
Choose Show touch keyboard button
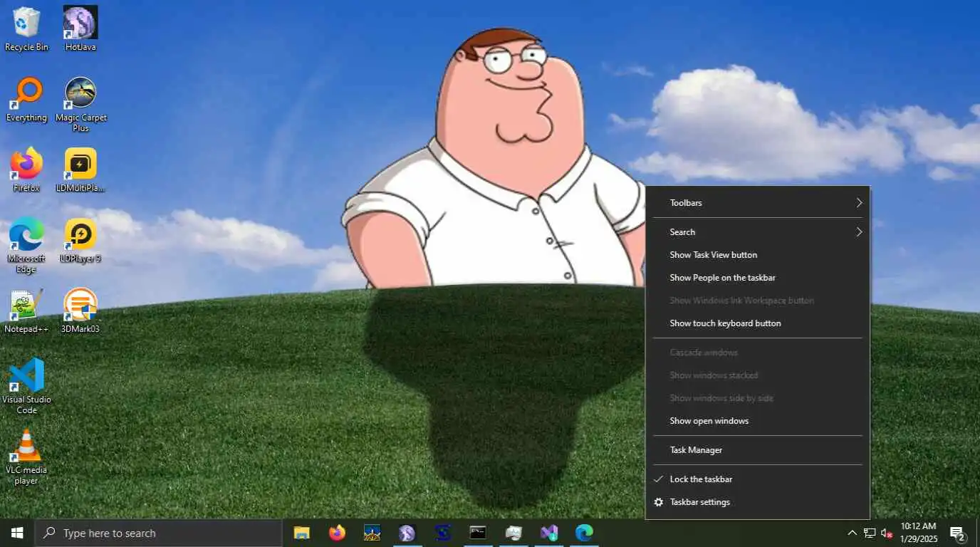coord(758,323)
